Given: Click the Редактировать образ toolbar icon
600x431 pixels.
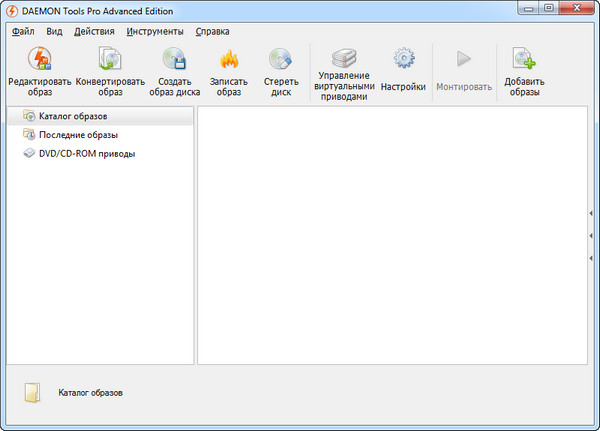Looking at the screenshot, I should (39, 61).
